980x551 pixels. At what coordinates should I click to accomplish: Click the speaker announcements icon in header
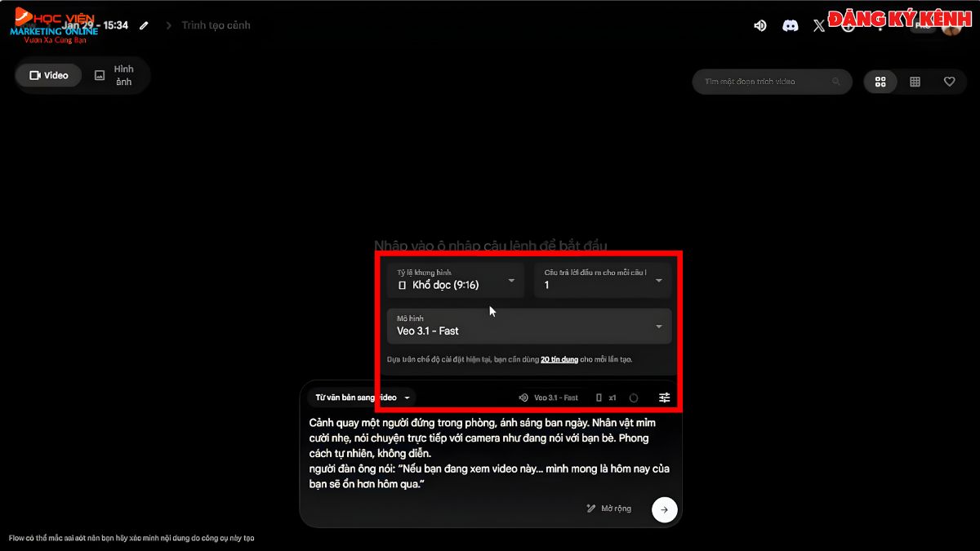point(760,25)
